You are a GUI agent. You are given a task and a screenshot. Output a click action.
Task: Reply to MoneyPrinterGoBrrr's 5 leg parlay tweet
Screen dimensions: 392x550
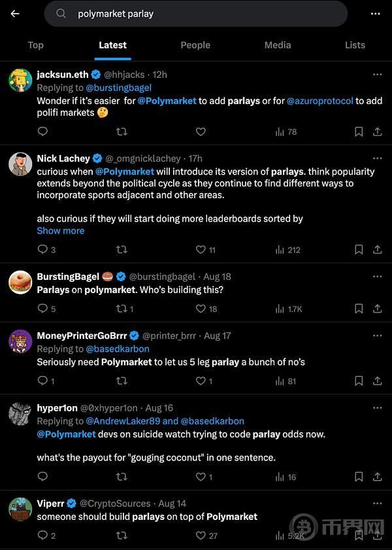43,381
